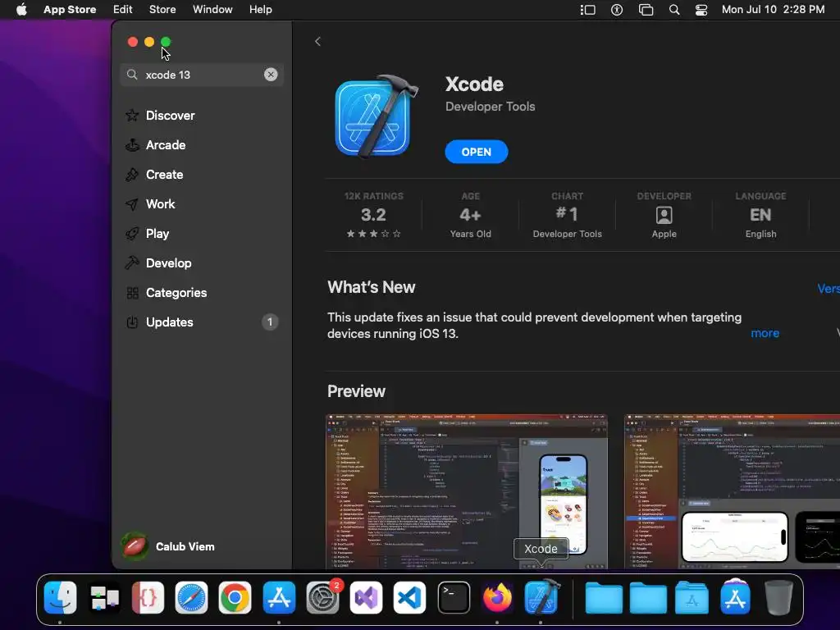Open the Updates section
This screenshot has width=840, height=630.
pyautogui.click(x=202, y=322)
